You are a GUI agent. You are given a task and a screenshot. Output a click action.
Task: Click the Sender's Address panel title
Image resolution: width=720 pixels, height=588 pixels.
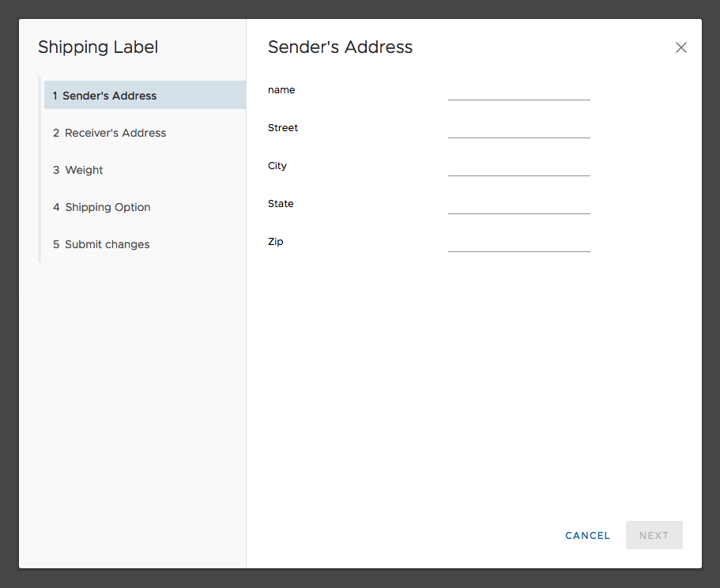[340, 47]
